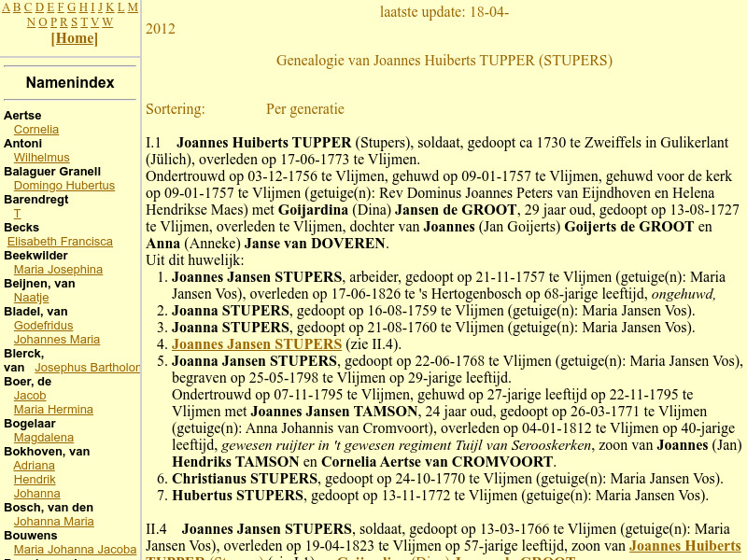Open Godefridus under Bladel, van
The width and height of the screenshot is (747, 560).
(44, 325)
